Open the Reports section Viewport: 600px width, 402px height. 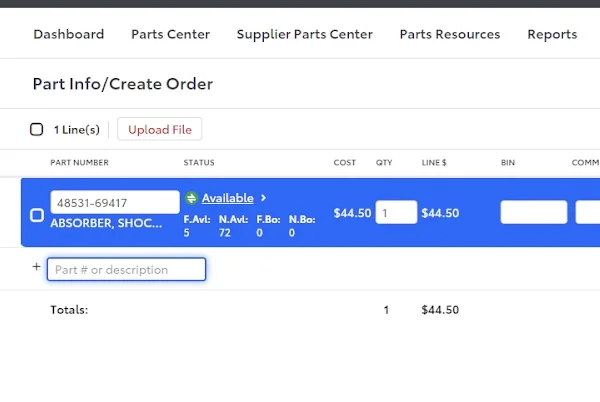pos(552,34)
